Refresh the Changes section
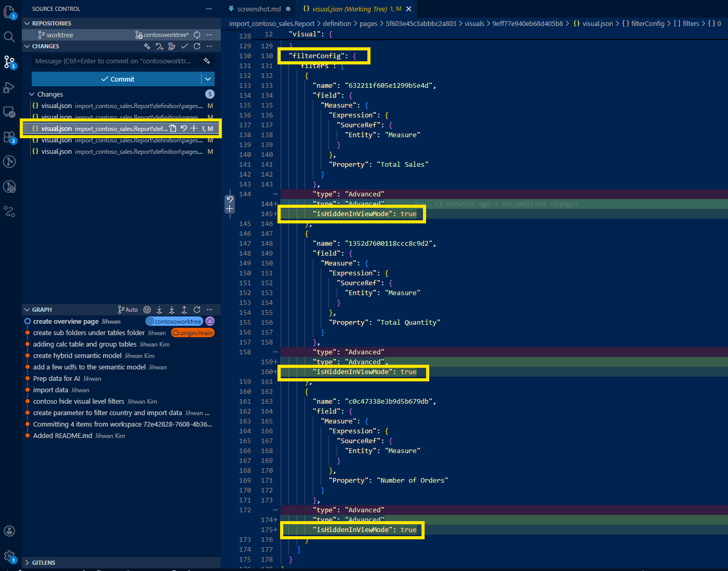 click(x=197, y=46)
